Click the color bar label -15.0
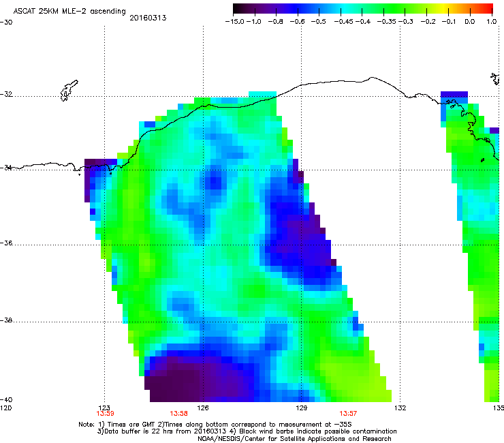 point(235,22)
